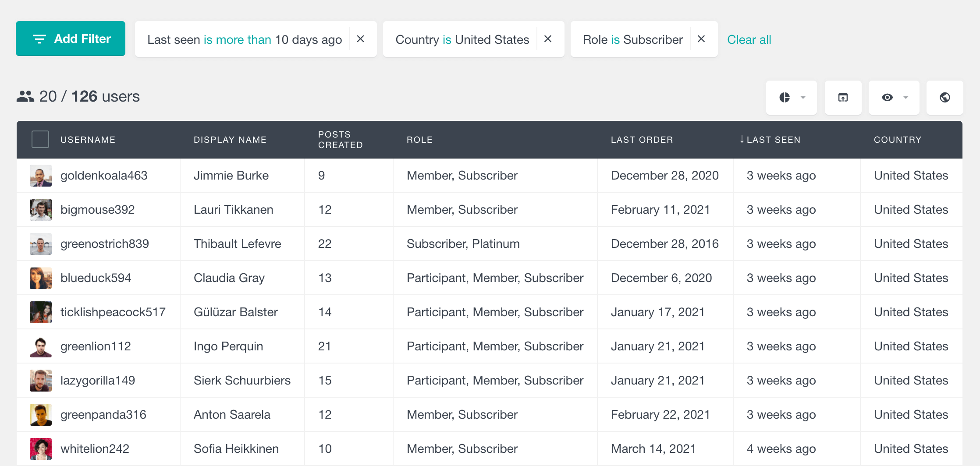Remove the Role is Subscriber filter
The height and width of the screenshot is (466, 980).
pyautogui.click(x=701, y=39)
